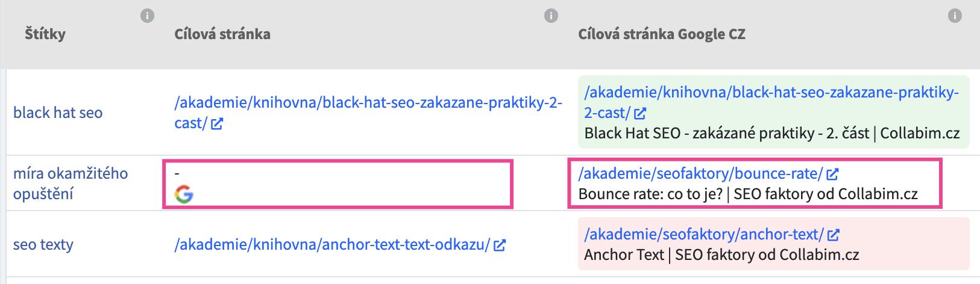Follow the green-highlighted black-hat-seo Google CZ URL
The height and width of the screenshot is (284, 980).
(771, 102)
